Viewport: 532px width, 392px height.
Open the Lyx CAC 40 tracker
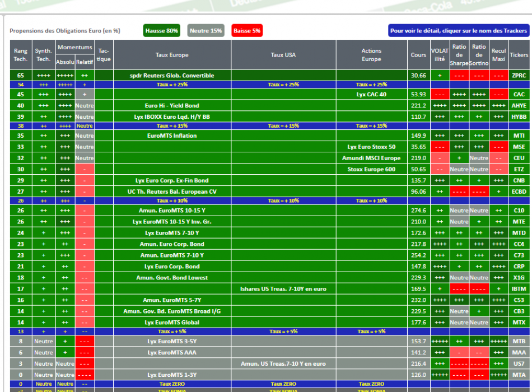371,94
